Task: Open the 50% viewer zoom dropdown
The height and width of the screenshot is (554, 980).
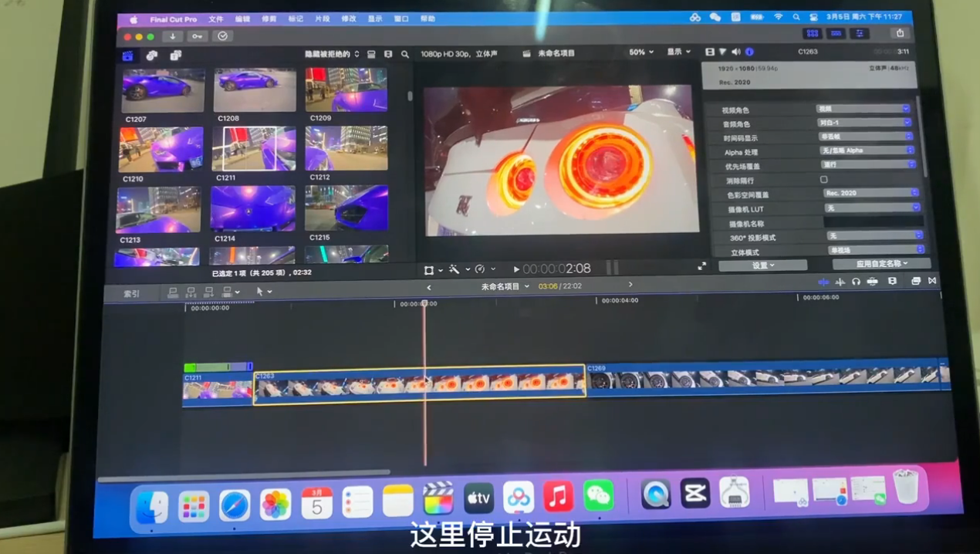Action: click(640, 52)
